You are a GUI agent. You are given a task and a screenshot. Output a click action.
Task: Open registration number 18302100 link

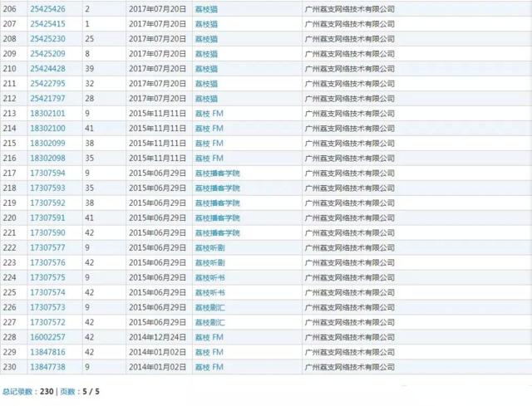[48, 129]
